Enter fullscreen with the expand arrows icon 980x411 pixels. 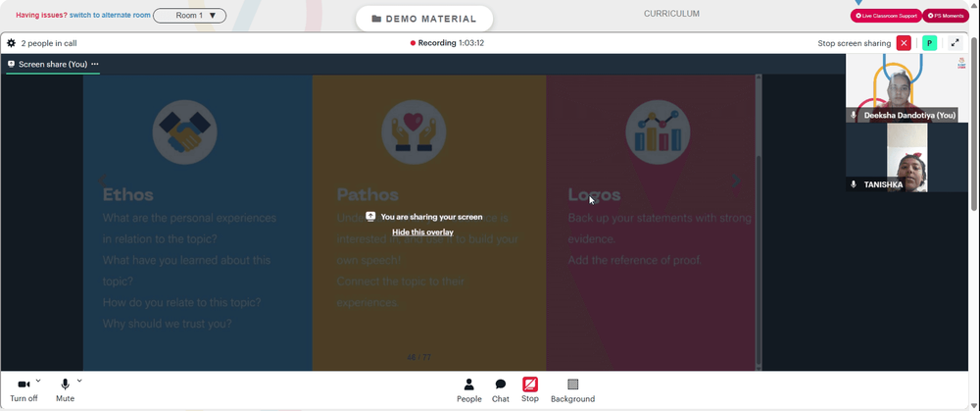[x=955, y=43]
